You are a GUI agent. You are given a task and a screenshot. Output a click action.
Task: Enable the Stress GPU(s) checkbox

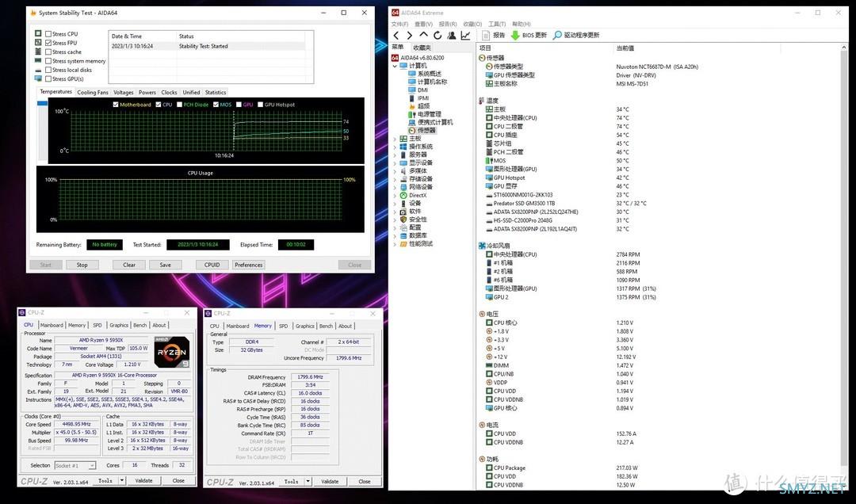[x=48, y=79]
